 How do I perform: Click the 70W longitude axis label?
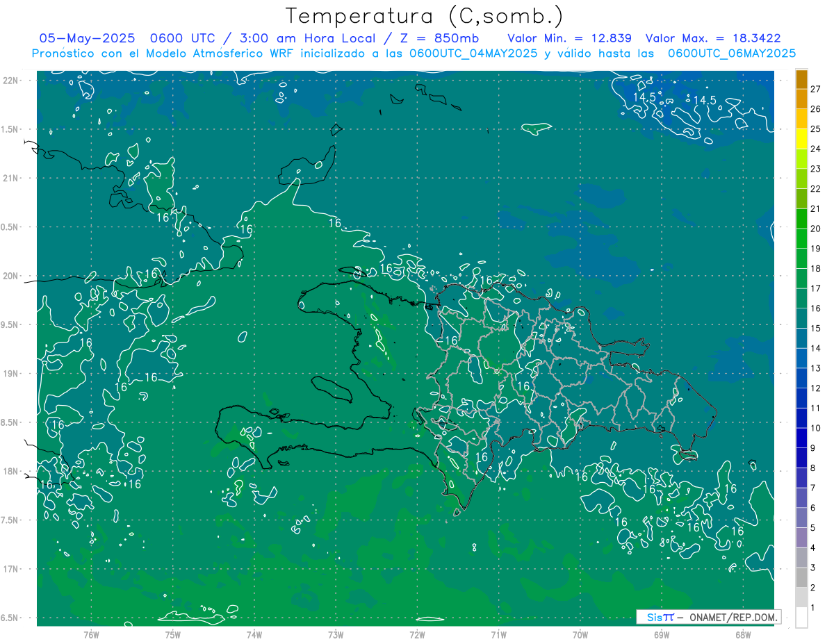(x=580, y=635)
